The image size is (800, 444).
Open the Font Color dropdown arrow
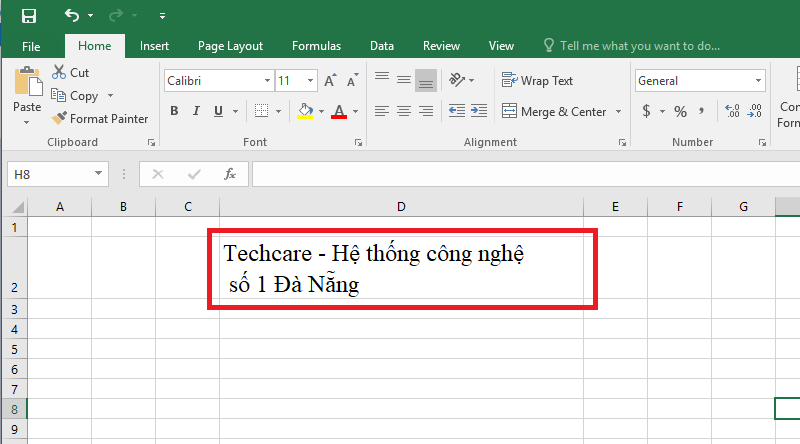[356, 111]
